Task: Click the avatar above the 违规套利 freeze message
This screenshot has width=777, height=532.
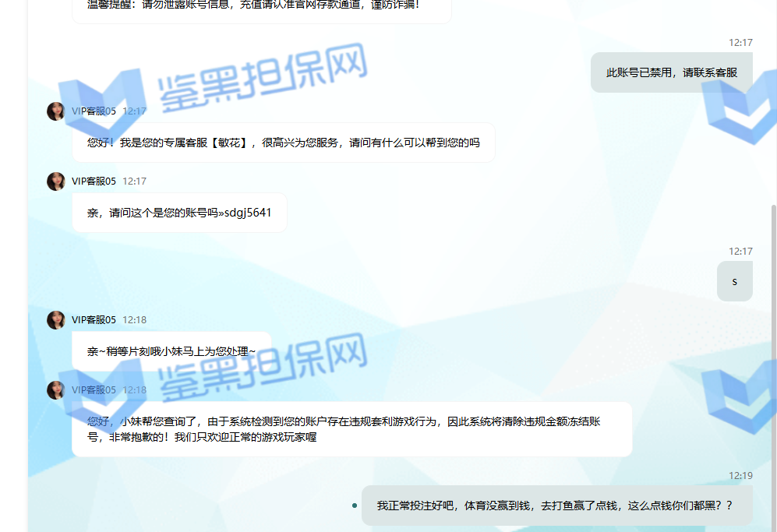Action: [55, 390]
